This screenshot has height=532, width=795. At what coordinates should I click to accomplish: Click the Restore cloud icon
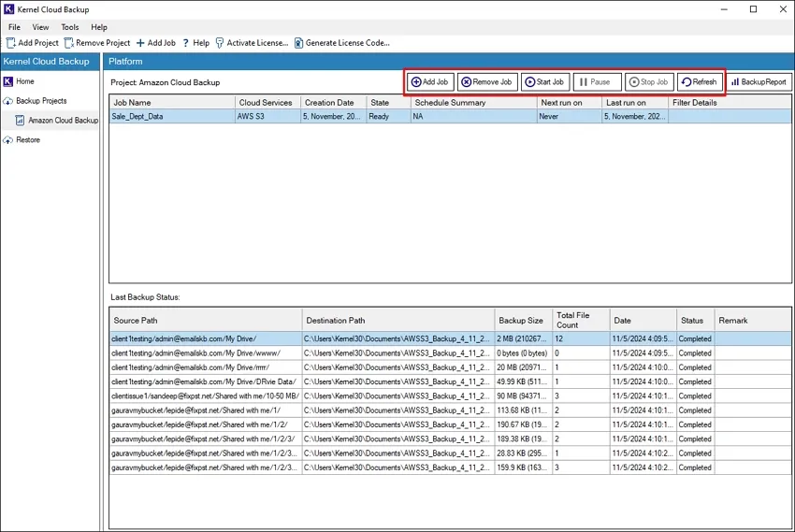point(8,140)
